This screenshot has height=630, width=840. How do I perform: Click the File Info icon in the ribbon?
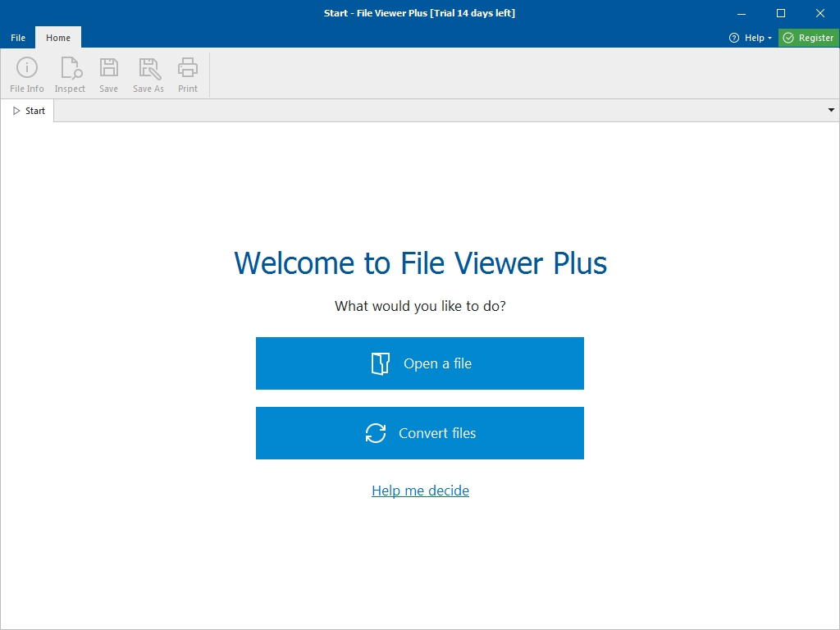pos(27,68)
